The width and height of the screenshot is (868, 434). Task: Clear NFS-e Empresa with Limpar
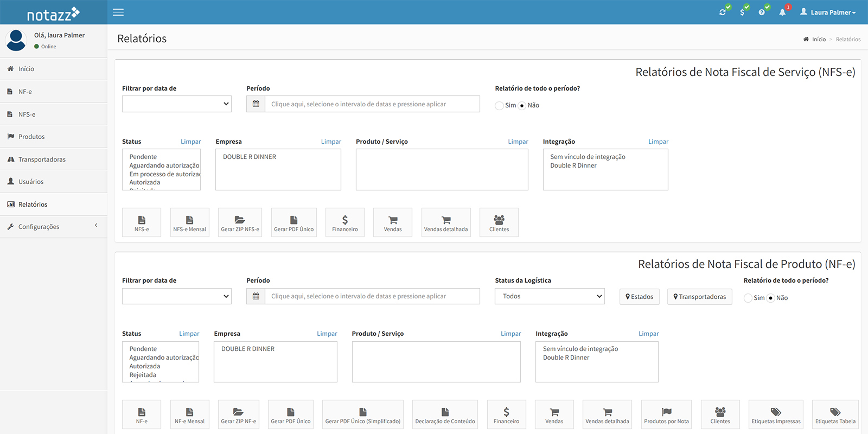coord(331,142)
